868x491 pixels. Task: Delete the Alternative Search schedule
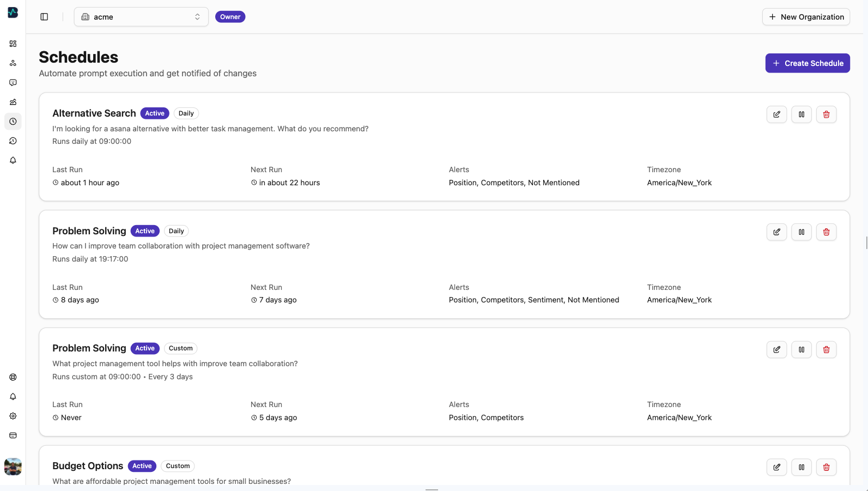(826, 114)
